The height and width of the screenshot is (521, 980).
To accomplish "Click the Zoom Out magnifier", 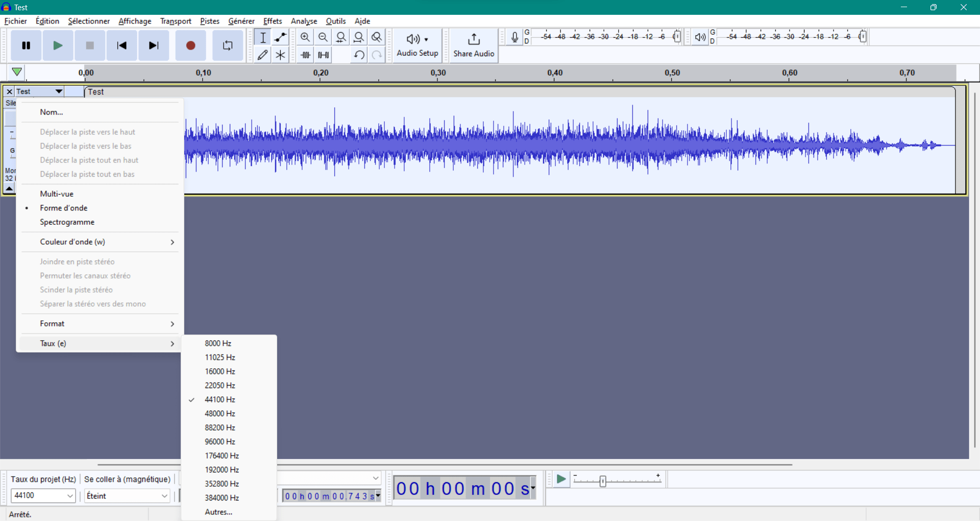I will [323, 37].
